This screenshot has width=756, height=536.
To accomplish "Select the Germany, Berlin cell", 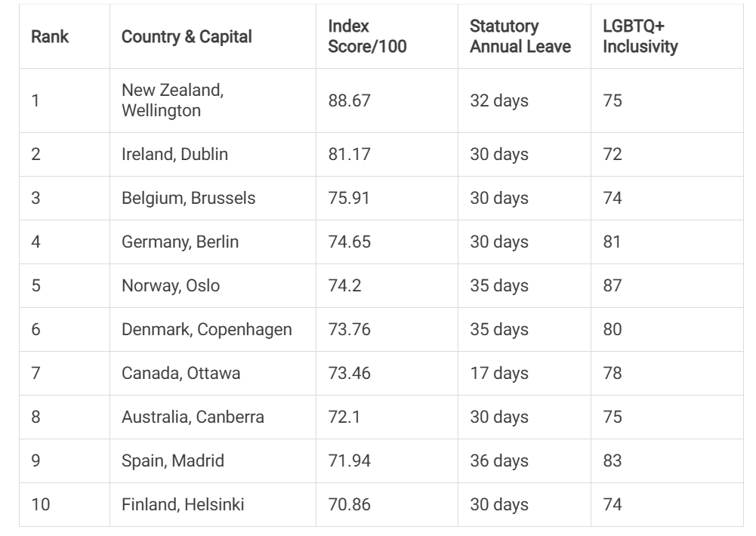I will pyautogui.click(x=181, y=242).
